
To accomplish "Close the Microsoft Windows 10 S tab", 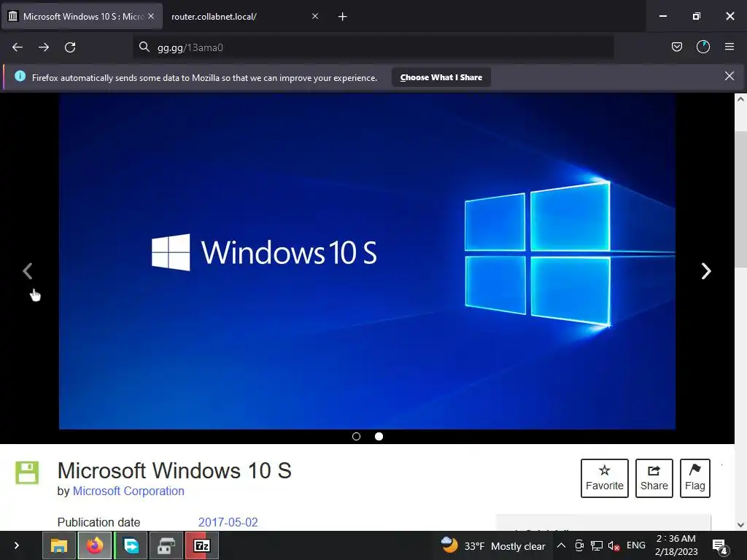I will tap(151, 16).
